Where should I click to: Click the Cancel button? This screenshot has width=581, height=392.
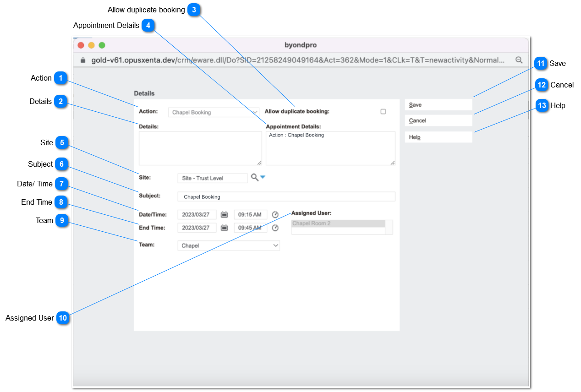coord(438,120)
